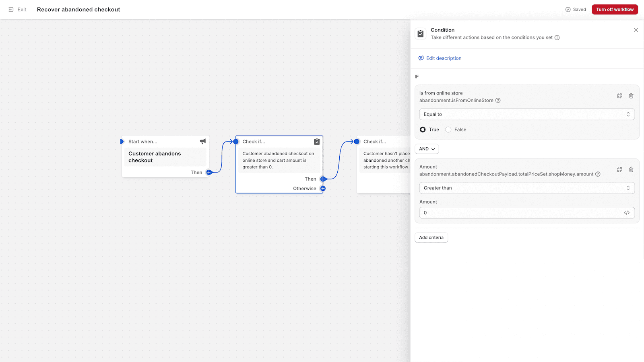Click the Condition clipboard icon in the panel header
This screenshot has width=644, height=362.
420,33
